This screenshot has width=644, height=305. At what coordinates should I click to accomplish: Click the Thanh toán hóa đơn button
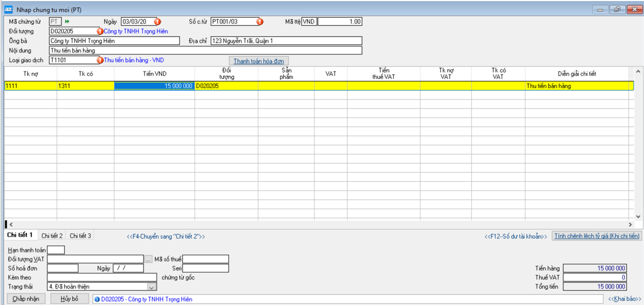[x=259, y=61]
